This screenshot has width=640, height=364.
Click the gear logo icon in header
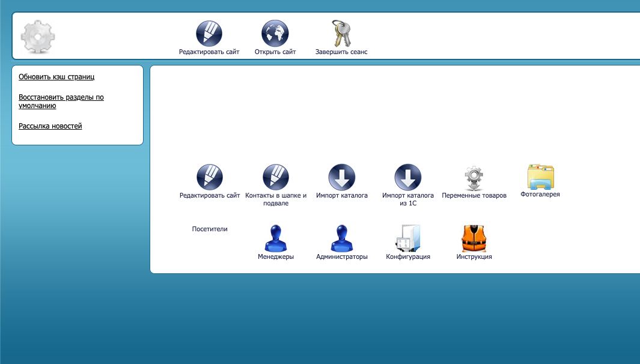tap(37, 36)
